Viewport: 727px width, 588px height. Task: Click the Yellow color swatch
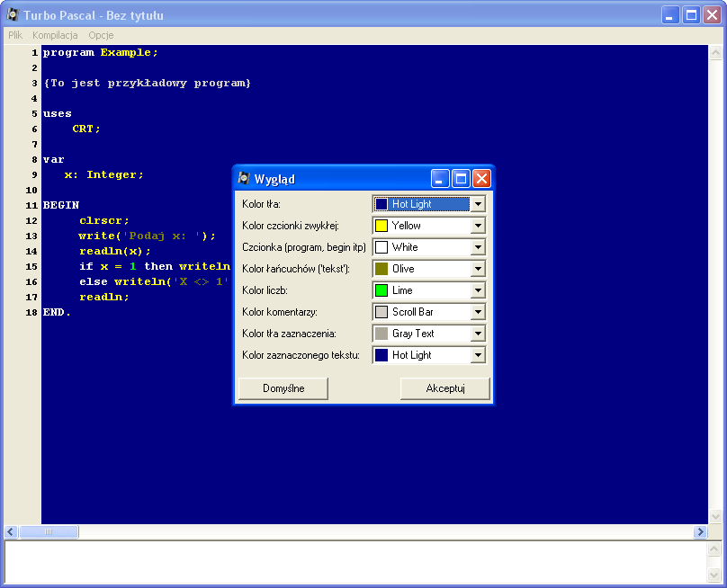tap(381, 226)
